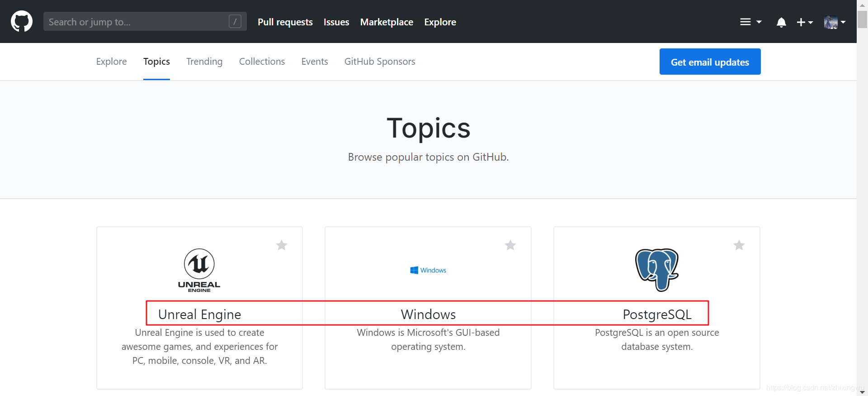Viewport: 868px width, 396px height.
Task: Switch to the Trending tab
Action: click(204, 62)
